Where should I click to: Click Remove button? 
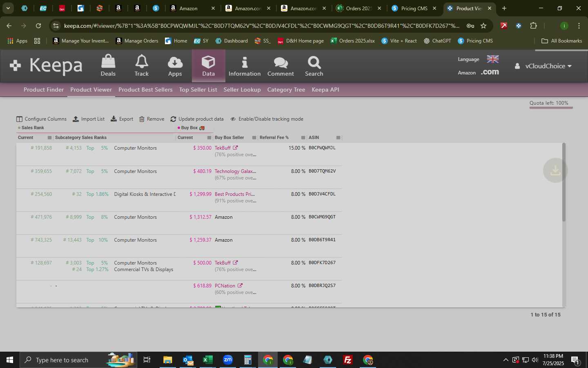coord(151,119)
